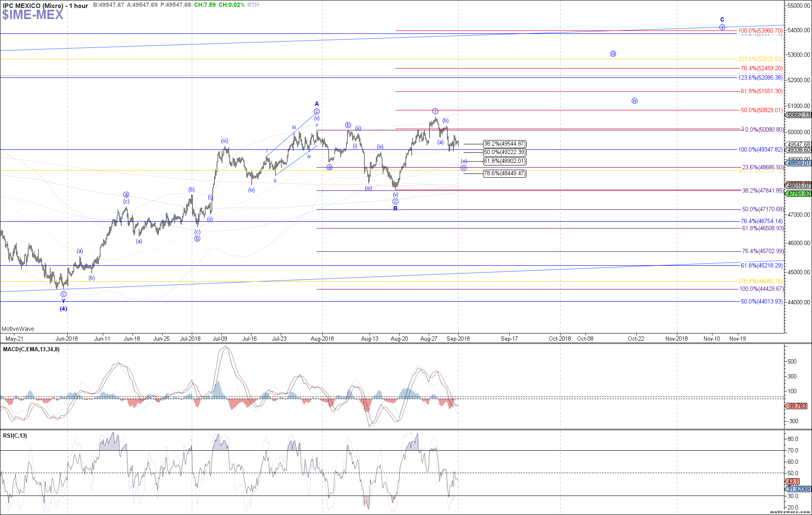The width and height of the screenshot is (812, 515).
Task: Select the 50.0%(50829.01) Fibonacci label
Action: 762,110
